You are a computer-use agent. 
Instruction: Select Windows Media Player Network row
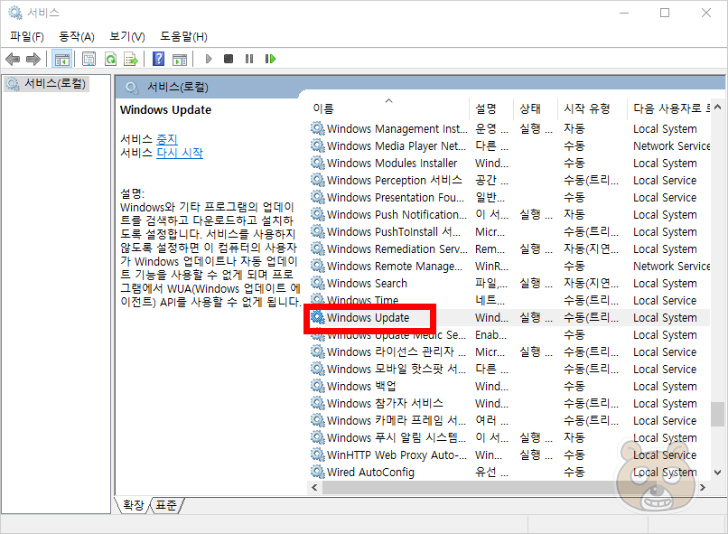(x=510, y=146)
